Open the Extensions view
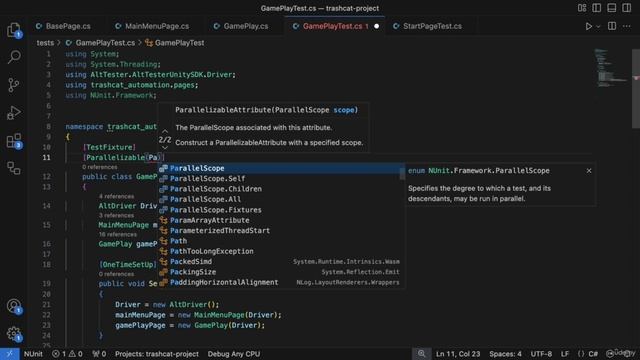Screen dimensions: 640x360 tap(14, 141)
